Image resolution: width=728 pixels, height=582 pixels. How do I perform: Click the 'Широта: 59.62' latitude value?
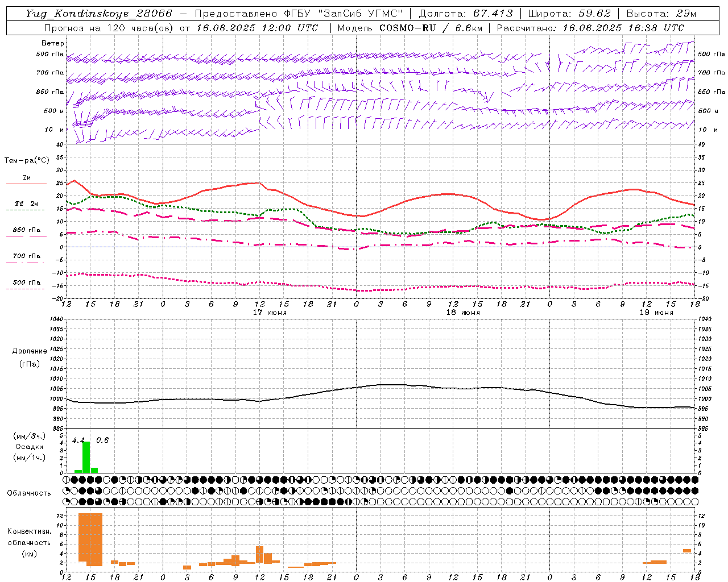(x=569, y=14)
